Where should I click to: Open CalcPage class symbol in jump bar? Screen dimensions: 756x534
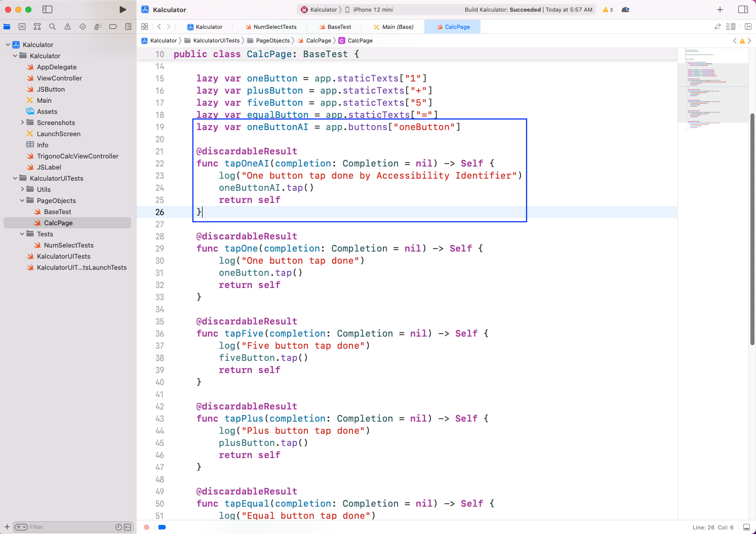click(x=355, y=40)
